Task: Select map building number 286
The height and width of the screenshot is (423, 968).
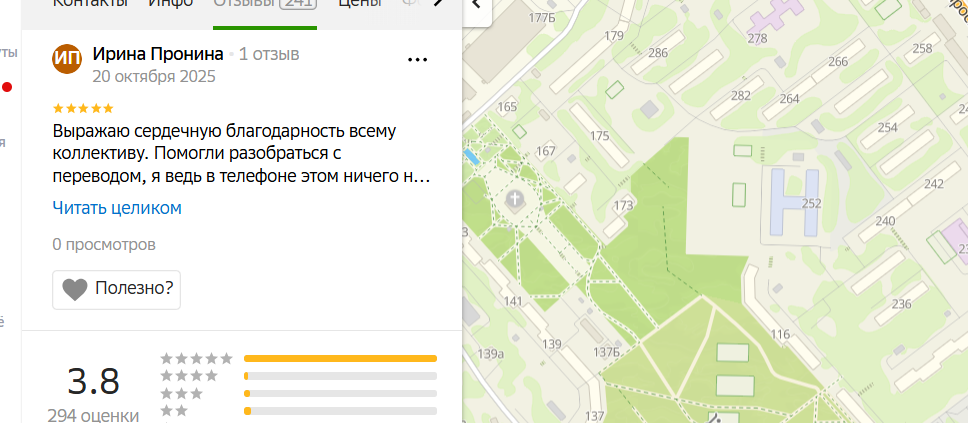Action: point(658,52)
